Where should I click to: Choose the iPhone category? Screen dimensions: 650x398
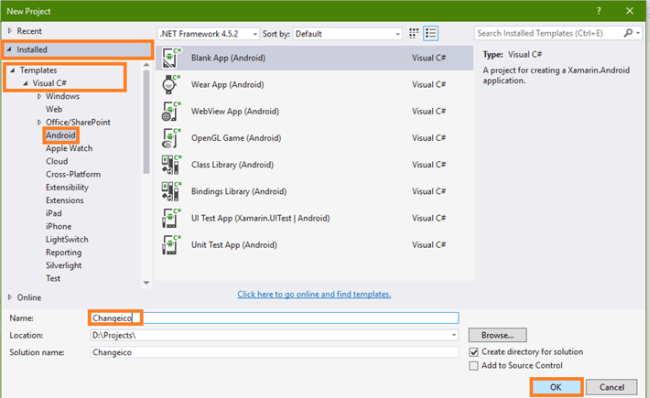click(58, 226)
